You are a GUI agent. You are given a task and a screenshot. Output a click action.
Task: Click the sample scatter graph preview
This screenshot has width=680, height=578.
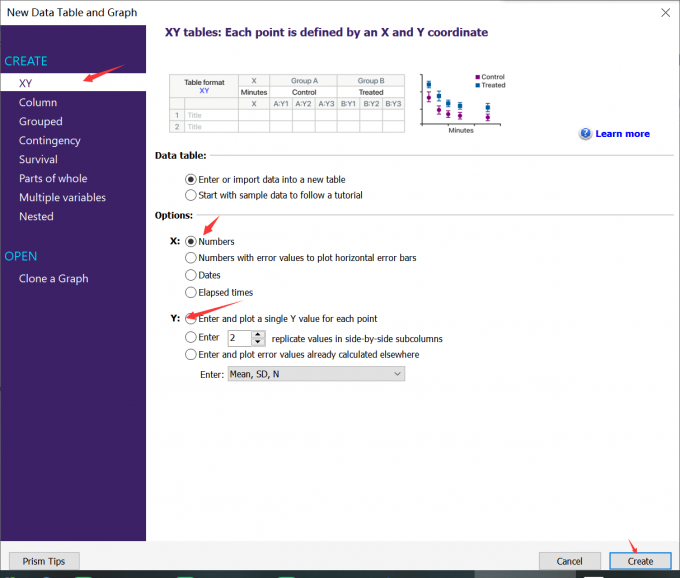(463, 104)
